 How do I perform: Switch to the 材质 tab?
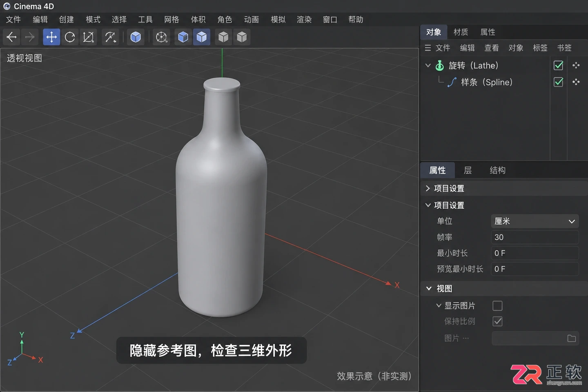tap(461, 32)
